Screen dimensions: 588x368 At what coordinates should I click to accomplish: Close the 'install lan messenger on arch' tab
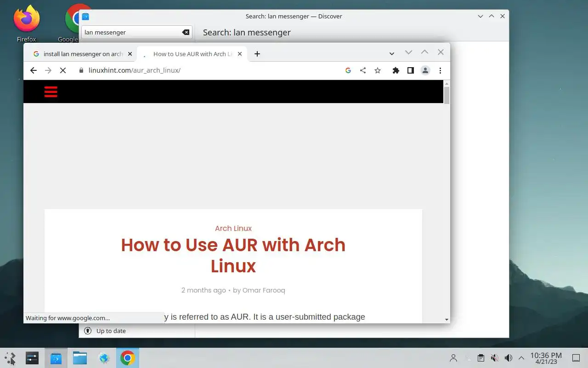point(130,54)
